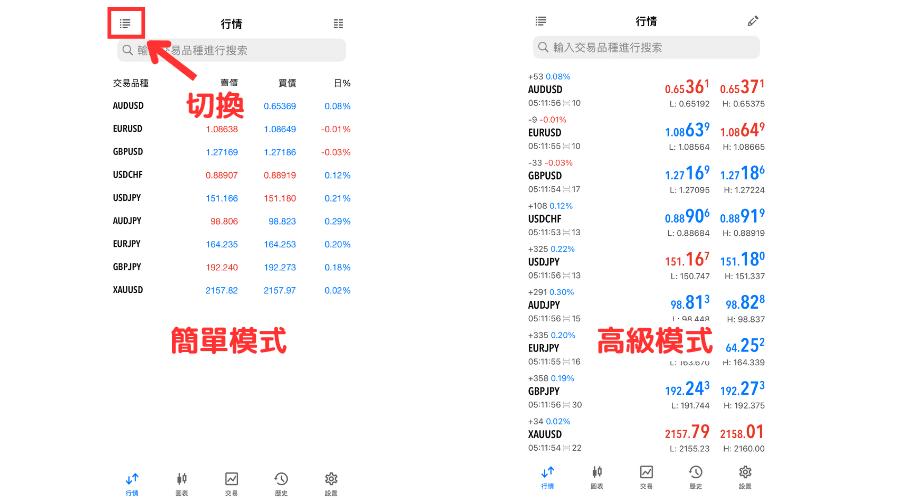Open 交易 trade tab in left bottom bar
The width and height of the screenshot is (900, 500).
pyautogui.click(x=232, y=483)
